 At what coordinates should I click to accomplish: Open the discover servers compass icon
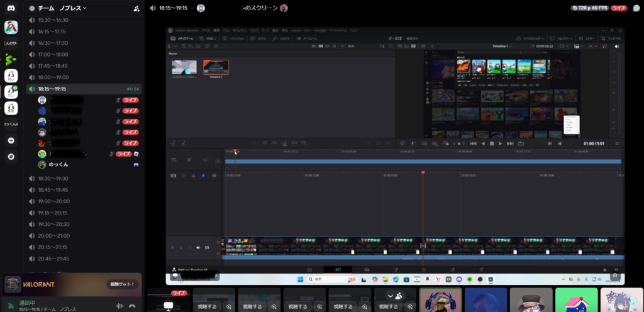pyautogui.click(x=11, y=157)
